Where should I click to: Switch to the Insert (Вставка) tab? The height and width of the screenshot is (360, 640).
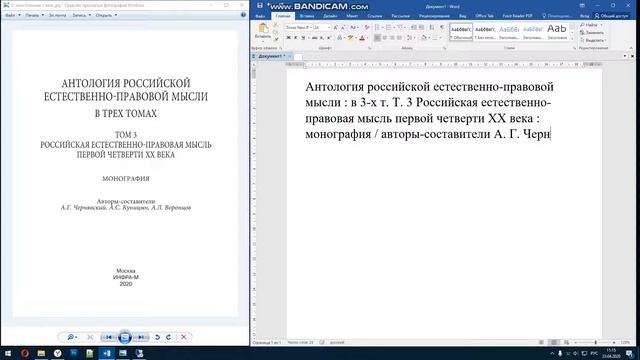(x=307, y=16)
